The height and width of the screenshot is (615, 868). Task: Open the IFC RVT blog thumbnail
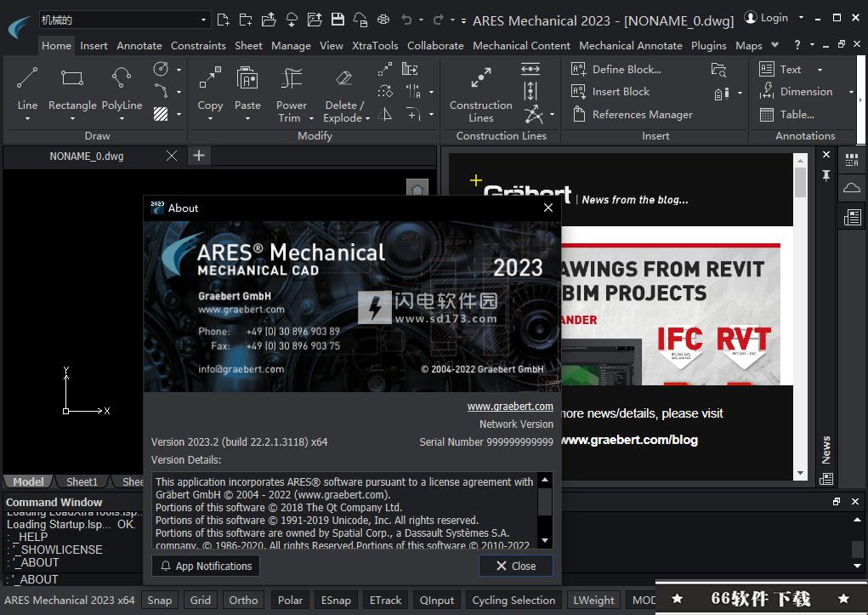pos(671,314)
